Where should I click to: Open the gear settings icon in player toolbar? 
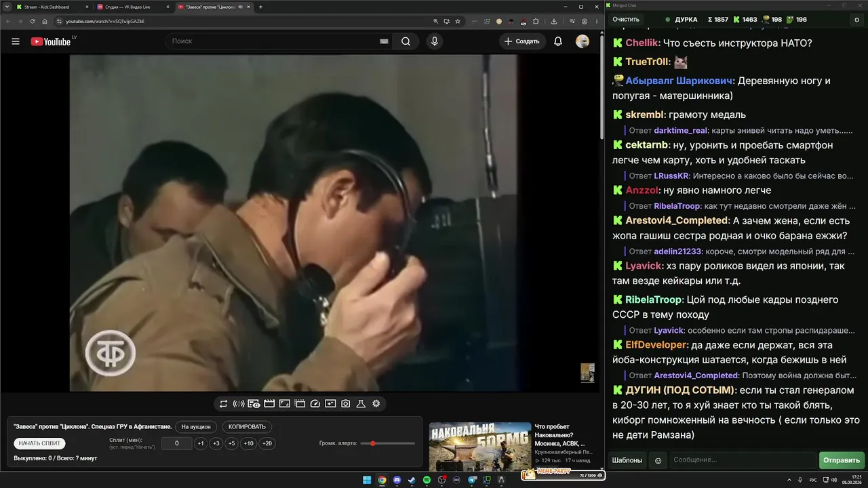pos(376,404)
